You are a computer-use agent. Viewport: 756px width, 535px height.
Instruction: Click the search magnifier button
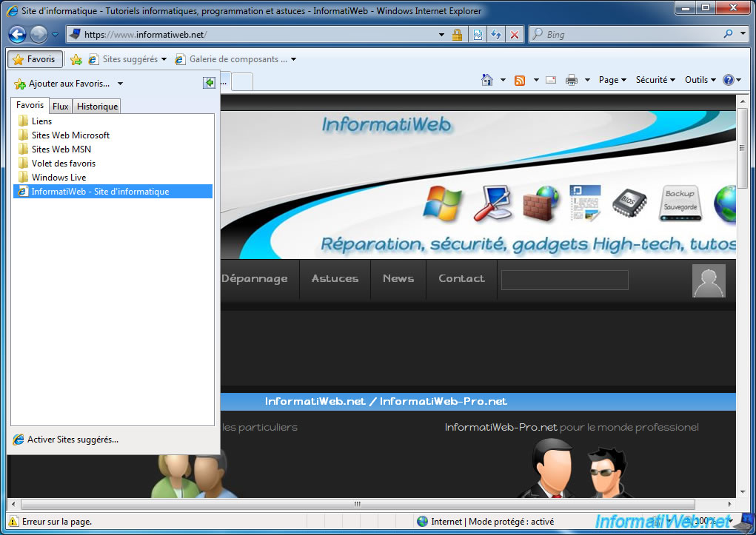pyautogui.click(x=728, y=34)
